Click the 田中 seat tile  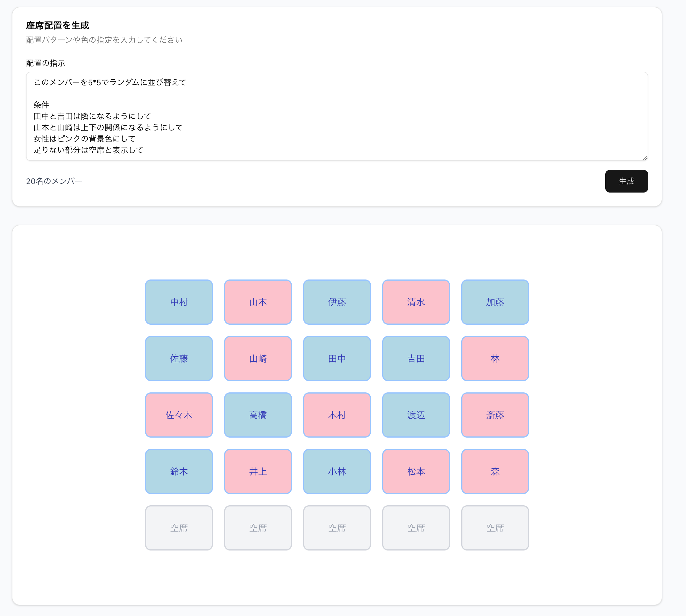pyautogui.click(x=337, y=359)
